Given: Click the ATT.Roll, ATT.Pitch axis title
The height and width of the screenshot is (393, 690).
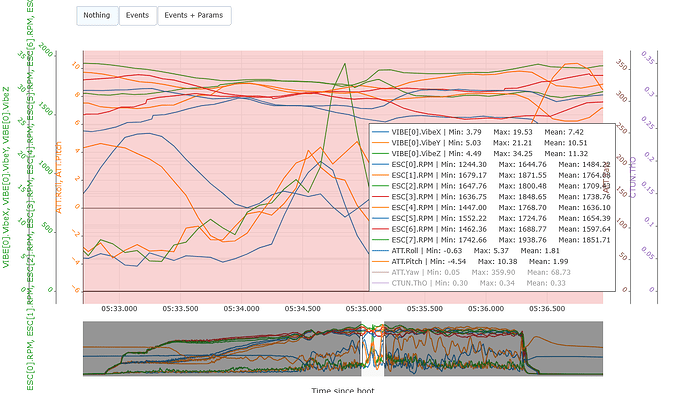Looking at the screenshot, I should [59, 177].
